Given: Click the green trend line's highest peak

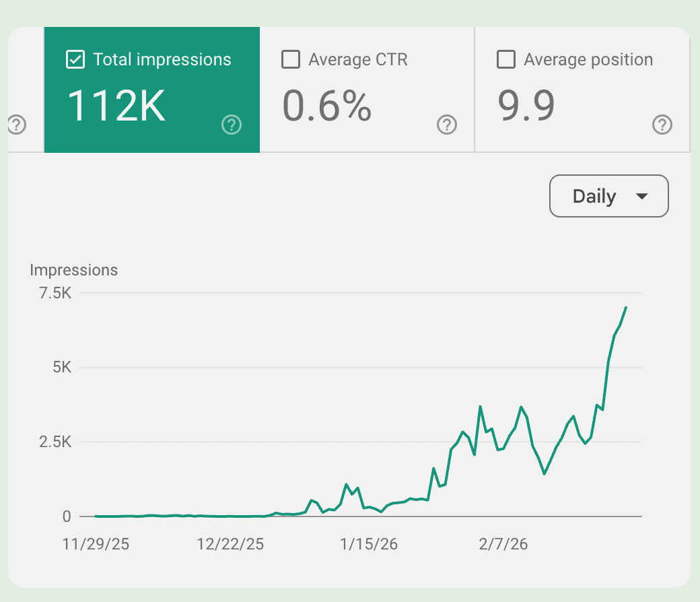Looking at the screenshot, I should pos(625,308).
